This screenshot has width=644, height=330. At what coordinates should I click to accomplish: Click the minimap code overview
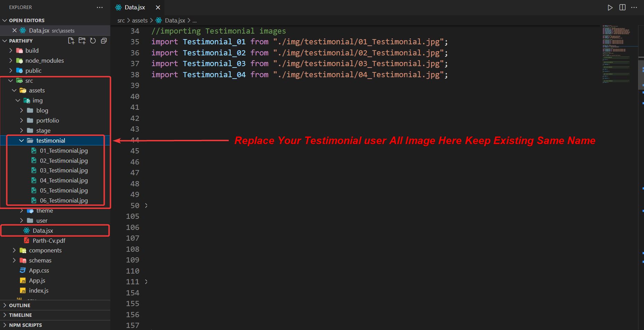click(x=617, y=52)
